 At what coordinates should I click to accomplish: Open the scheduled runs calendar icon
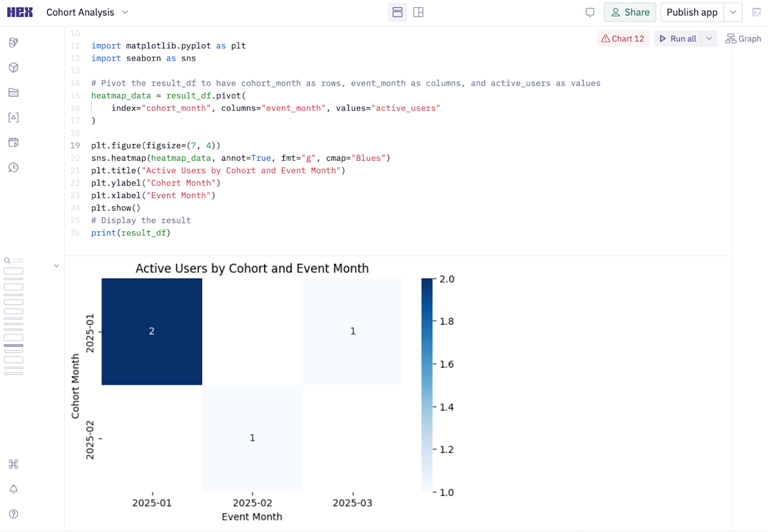(13, 142)
